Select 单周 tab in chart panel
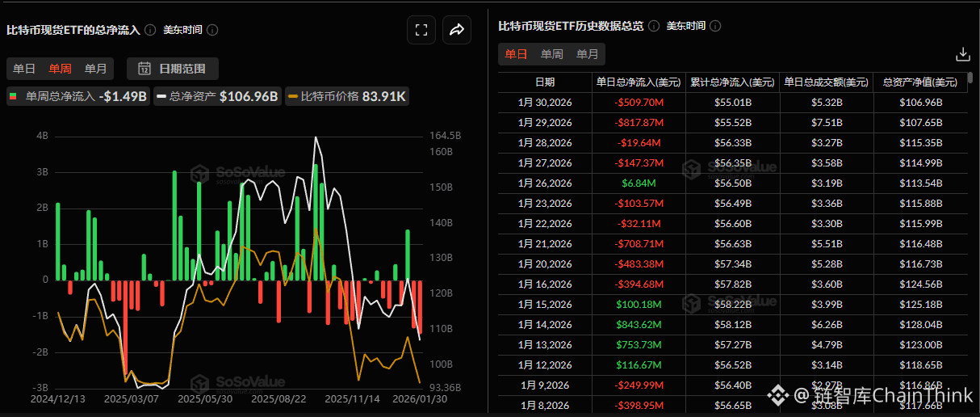 point(60,69)
